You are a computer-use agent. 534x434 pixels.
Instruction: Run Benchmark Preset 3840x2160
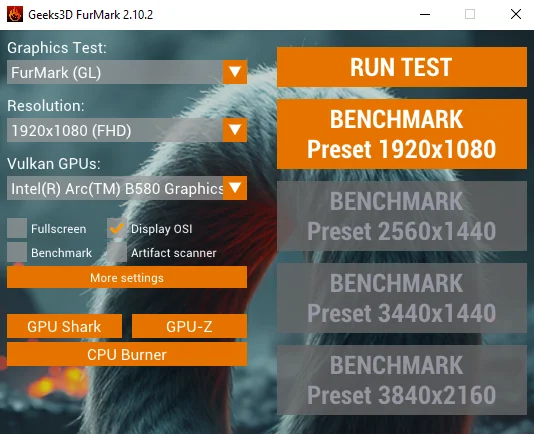(x=402, y=380)
